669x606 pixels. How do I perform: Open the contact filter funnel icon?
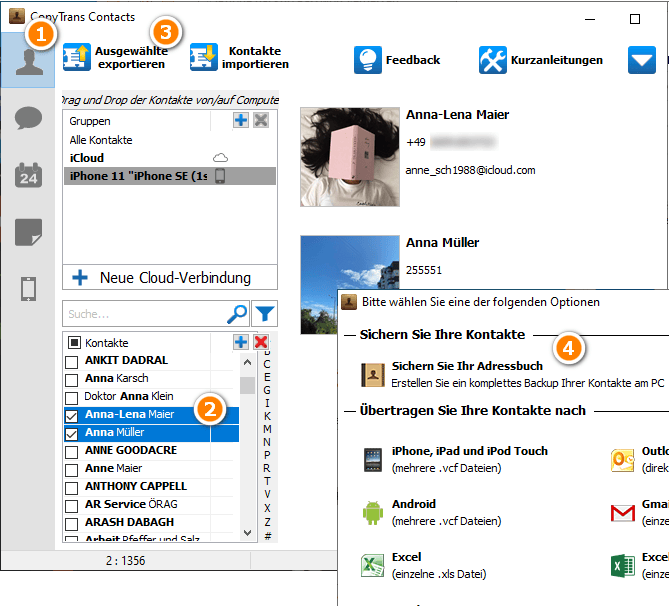[x=265, y=314]
